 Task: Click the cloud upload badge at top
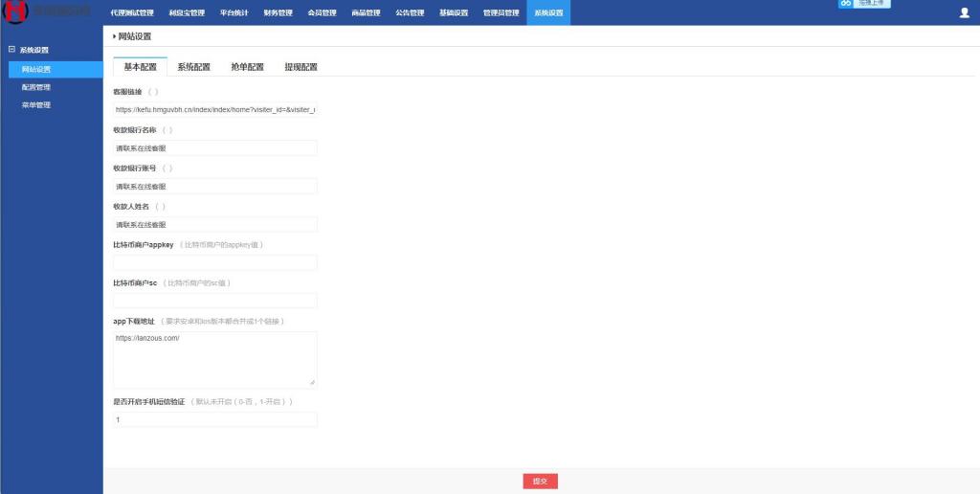(x=864, y=4)
